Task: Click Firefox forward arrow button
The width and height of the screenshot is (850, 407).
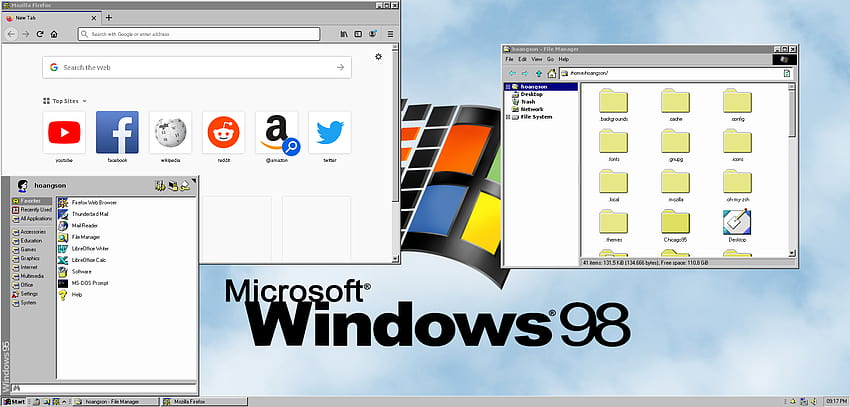Action: click(x=25, y=34)
